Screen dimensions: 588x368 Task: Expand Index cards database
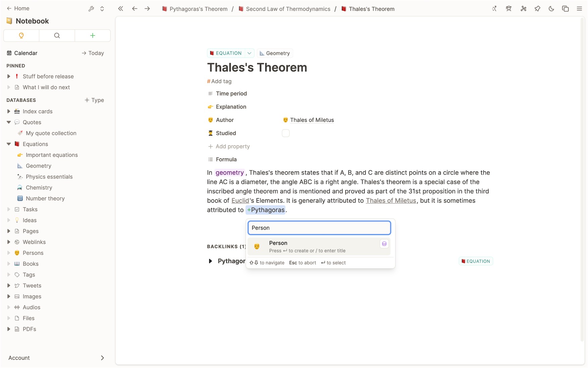point(9,111)
